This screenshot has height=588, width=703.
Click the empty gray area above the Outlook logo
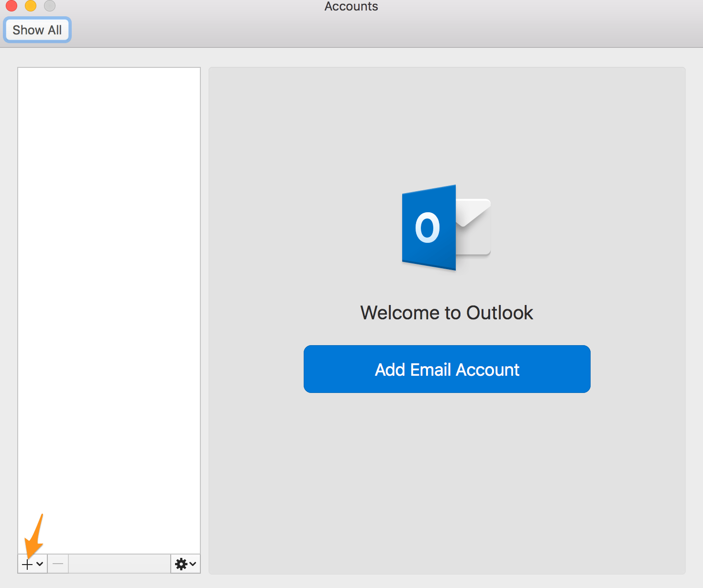(x=447, y=124)
